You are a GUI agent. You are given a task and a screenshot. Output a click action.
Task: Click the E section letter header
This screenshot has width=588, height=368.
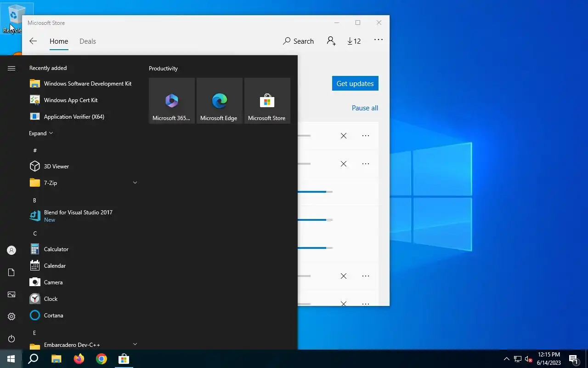(35, 333)
